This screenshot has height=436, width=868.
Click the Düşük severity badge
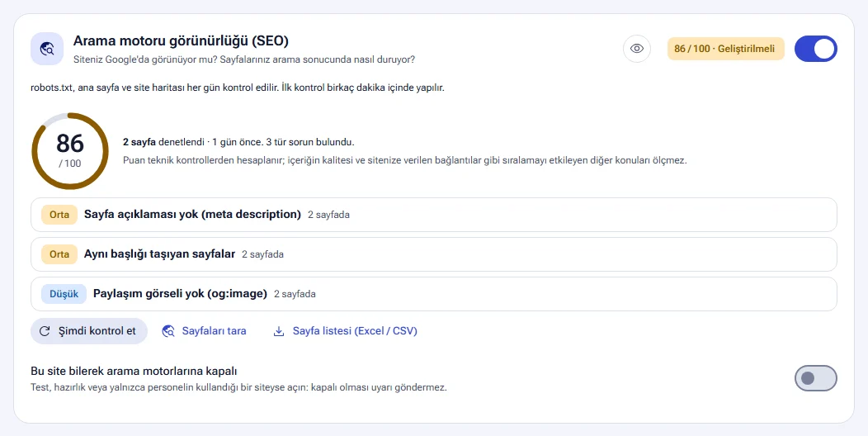coord(64,294)
